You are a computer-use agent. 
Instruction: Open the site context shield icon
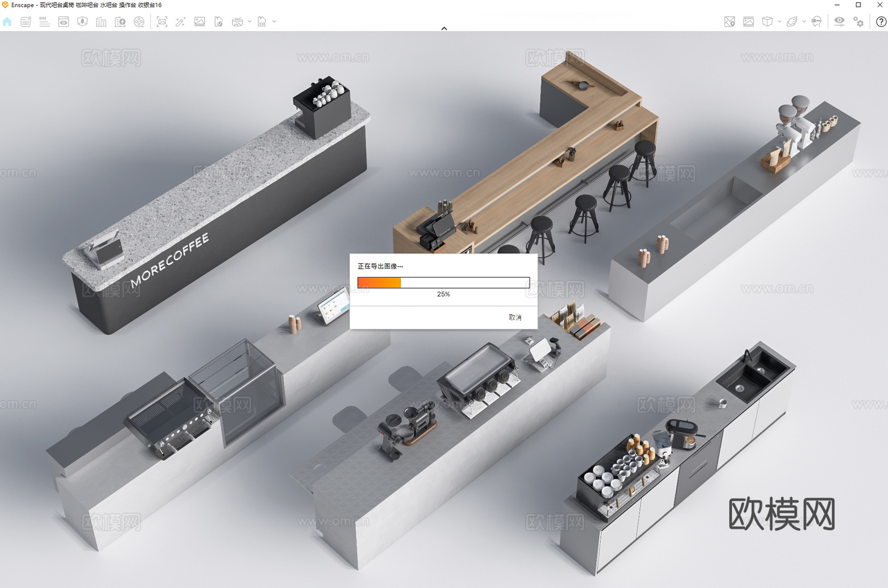coord(82,22)
